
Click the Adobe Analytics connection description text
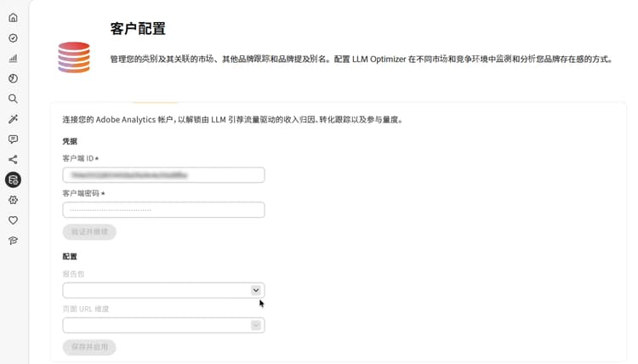click(x=233, y=120)
